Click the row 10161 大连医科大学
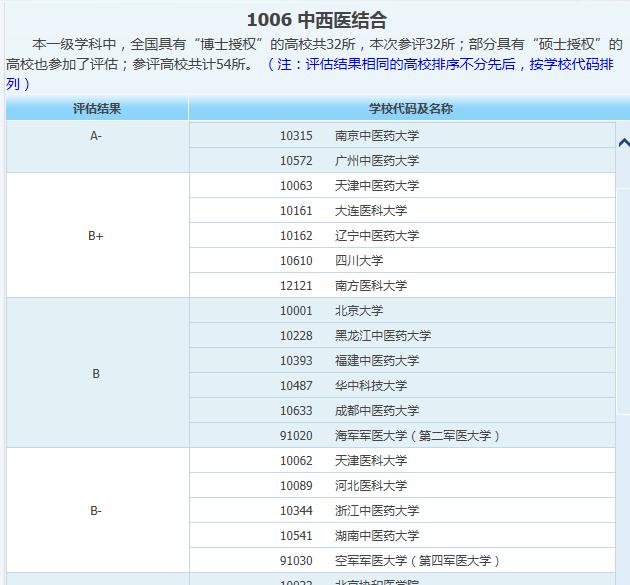 (x=402, y=210)
